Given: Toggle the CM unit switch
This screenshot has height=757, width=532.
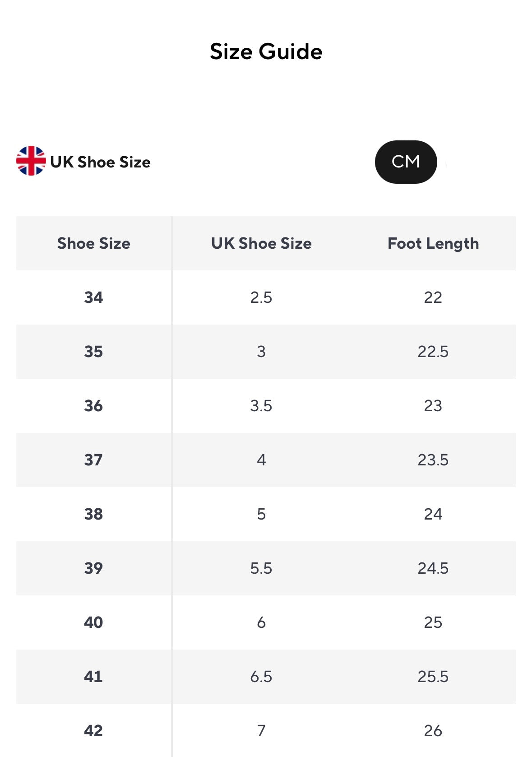Looking at the screenshot, I should 406,162.
